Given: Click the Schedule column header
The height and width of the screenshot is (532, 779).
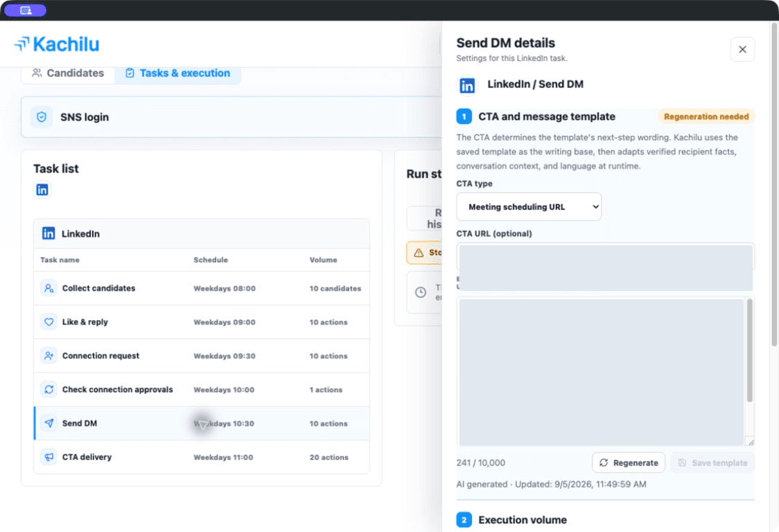Looking at the screenshot, I should (x=211, y=260).
